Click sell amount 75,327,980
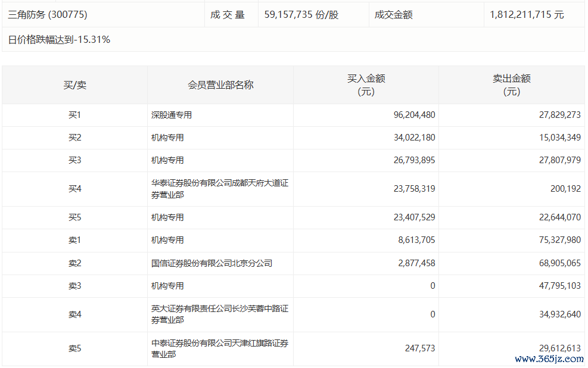 tap(560, 240)
